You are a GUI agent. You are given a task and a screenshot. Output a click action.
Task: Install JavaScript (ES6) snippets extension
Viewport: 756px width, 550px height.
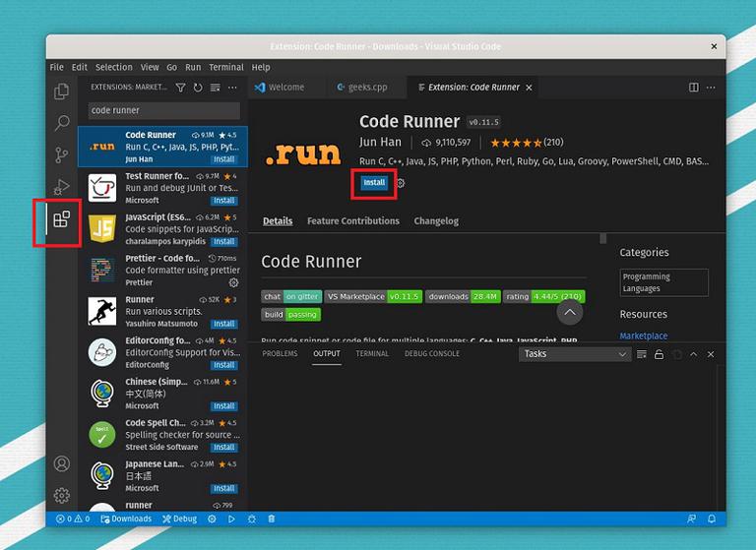[224, 241]
